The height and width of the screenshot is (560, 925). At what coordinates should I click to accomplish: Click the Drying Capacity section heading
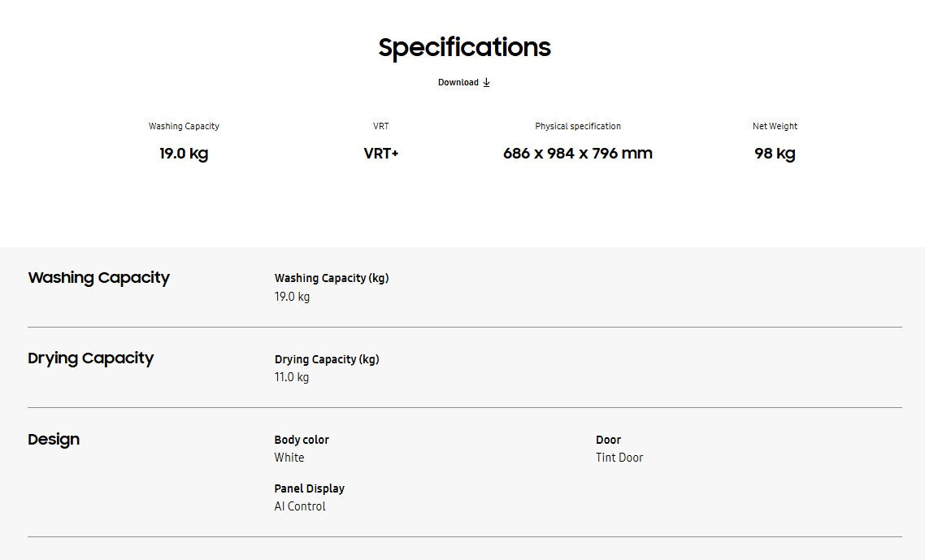pos(90,358)
